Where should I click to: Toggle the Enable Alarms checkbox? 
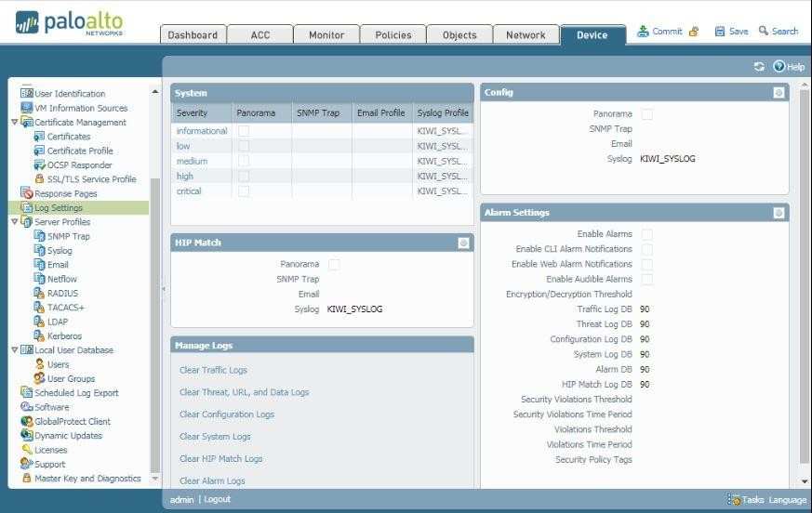[x=646, y=234]
